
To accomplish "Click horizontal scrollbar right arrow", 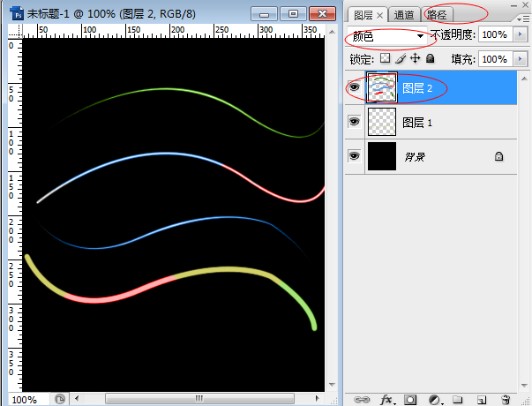I will click(x=317, y=398).
